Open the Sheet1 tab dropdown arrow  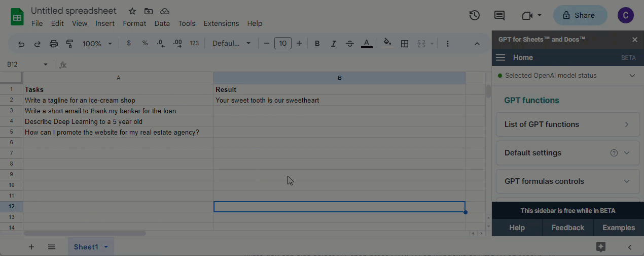click(x=106, y=247)
